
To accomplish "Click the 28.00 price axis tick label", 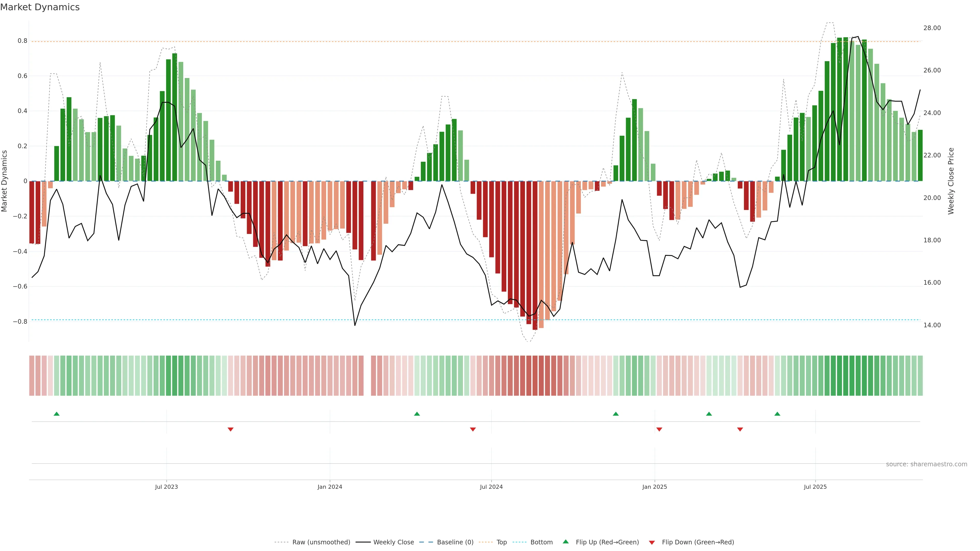I will (932, 28).
